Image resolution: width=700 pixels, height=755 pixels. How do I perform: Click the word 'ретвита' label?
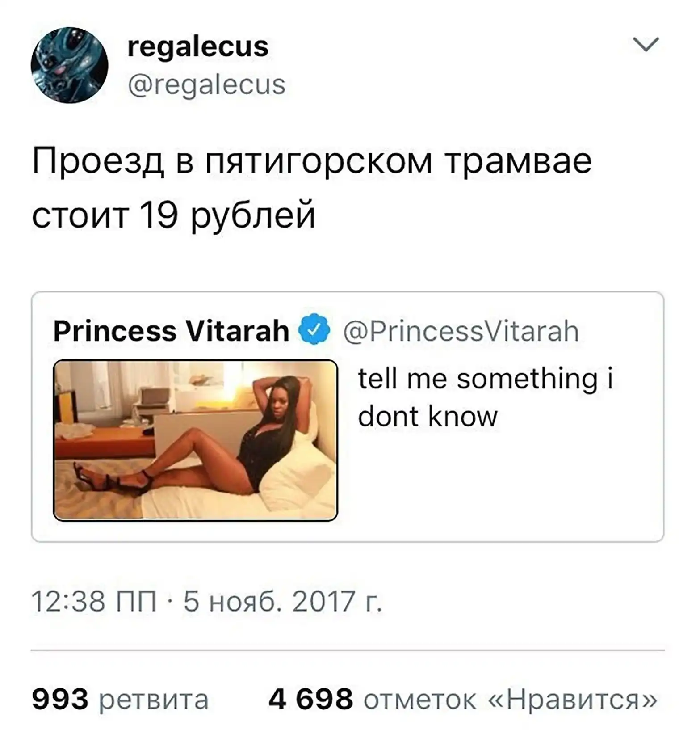click(x=154, y=700)
